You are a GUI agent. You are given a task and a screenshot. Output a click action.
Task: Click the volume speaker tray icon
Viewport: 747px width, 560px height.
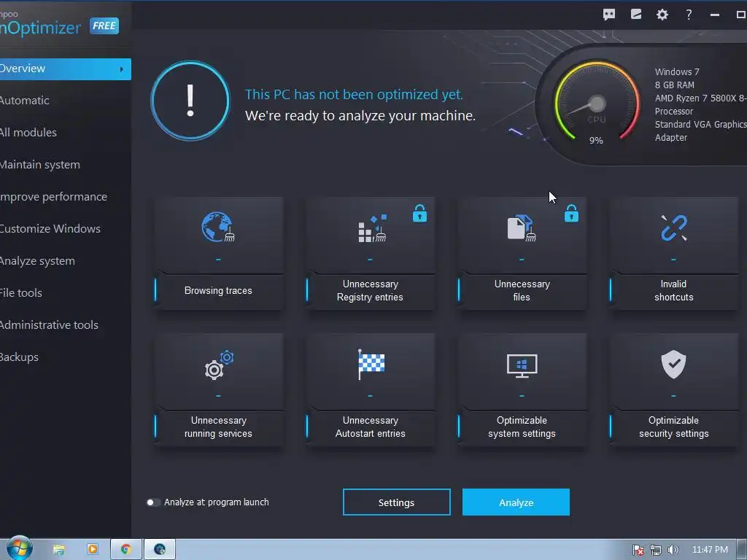[673, 550]
